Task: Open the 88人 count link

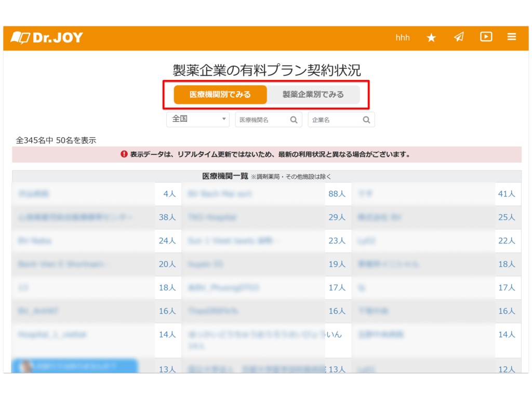Action: tap(337, 194)
